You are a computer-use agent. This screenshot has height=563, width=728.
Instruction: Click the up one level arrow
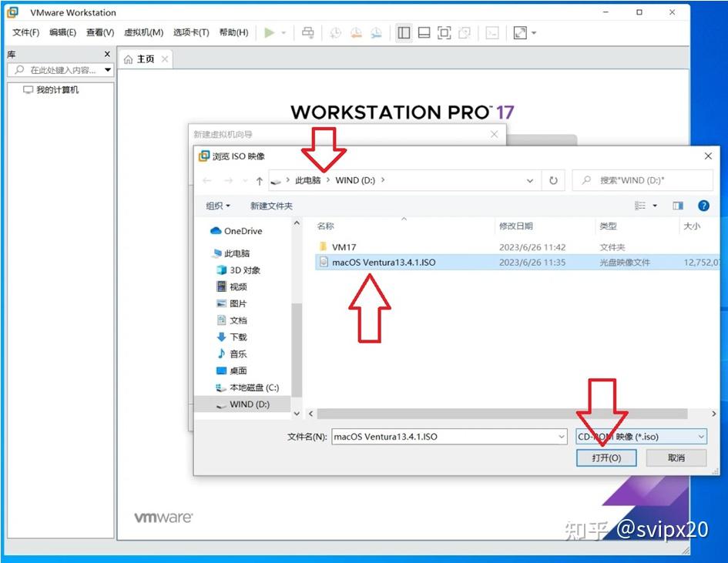tap(260, 180)
